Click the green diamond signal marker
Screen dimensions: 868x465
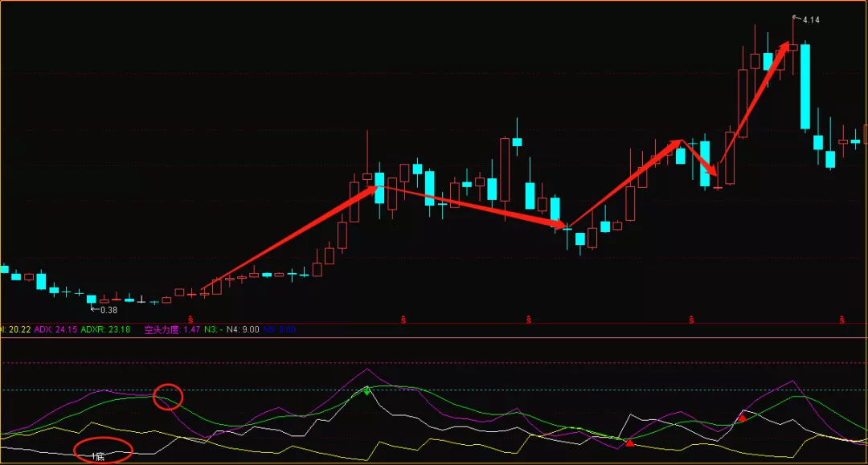(366, 391)
